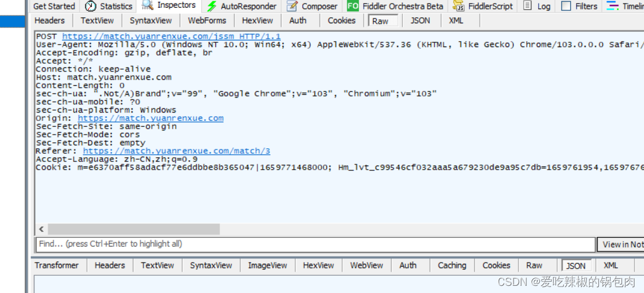Open response Cookies tab

[x=496, y=266]
